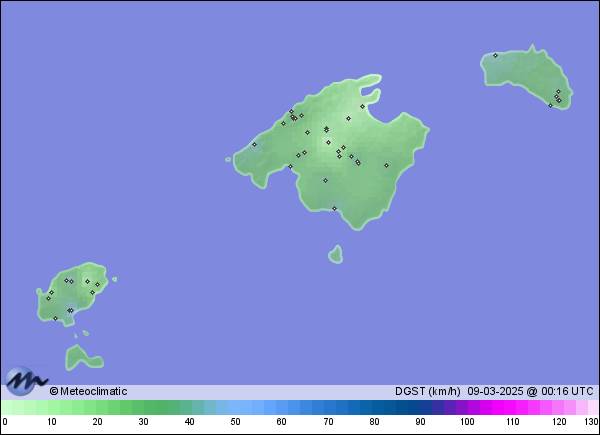Image resolution: width=600 pixels, height=435 pixels.
Task: Click the legend value 130
Action: (x=592, y=422)
